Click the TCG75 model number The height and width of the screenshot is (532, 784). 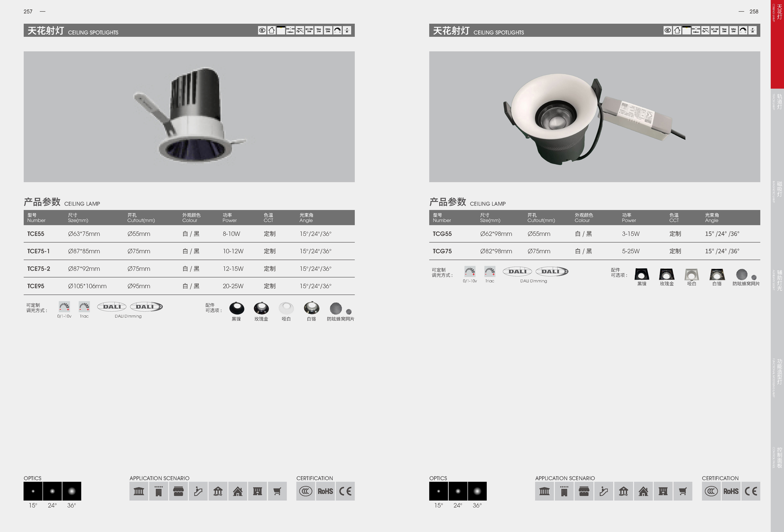(x=442, y=251)
